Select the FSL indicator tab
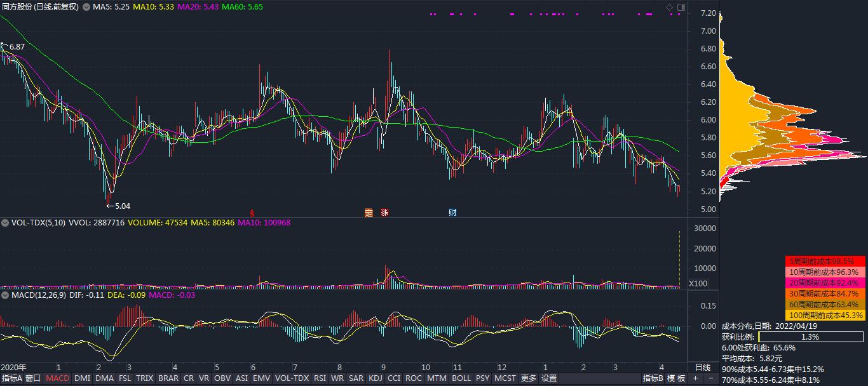This screenshot has height=386, width=868. [125, 378]
